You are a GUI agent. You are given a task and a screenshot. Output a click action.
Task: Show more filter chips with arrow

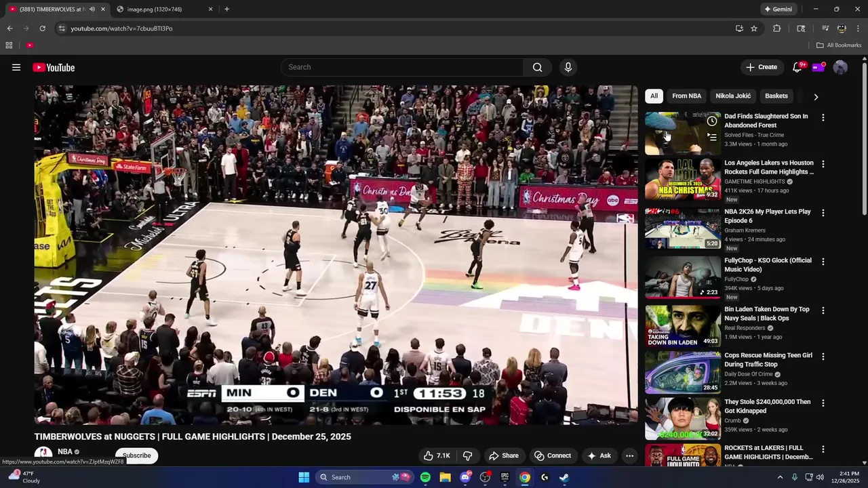click(816, 96)
